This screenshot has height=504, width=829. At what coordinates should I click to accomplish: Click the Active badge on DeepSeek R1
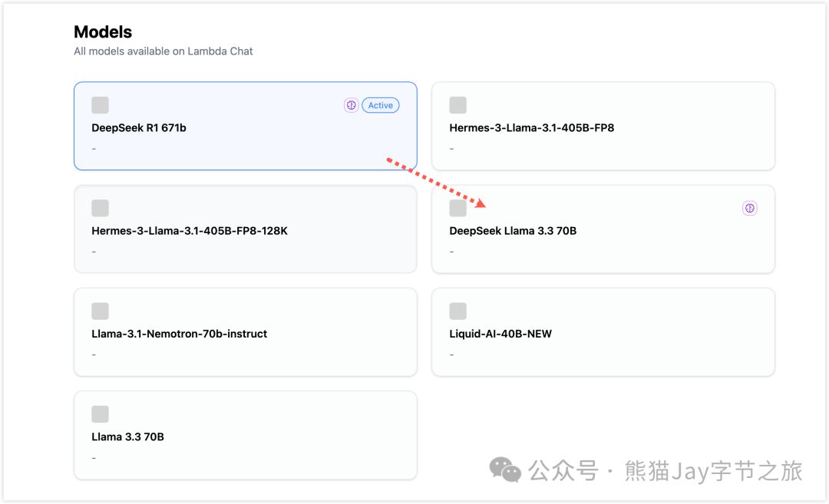381,105
